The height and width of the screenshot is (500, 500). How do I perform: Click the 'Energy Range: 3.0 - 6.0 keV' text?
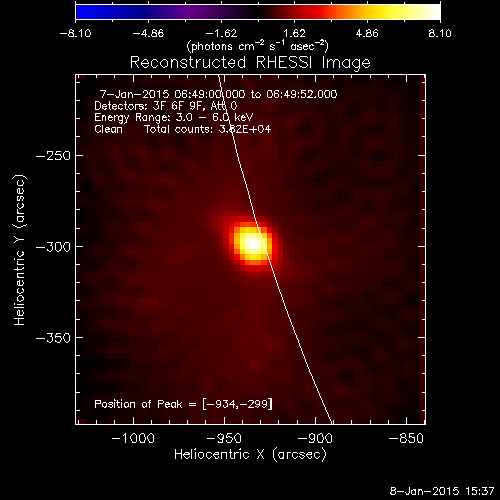[174, 117]
